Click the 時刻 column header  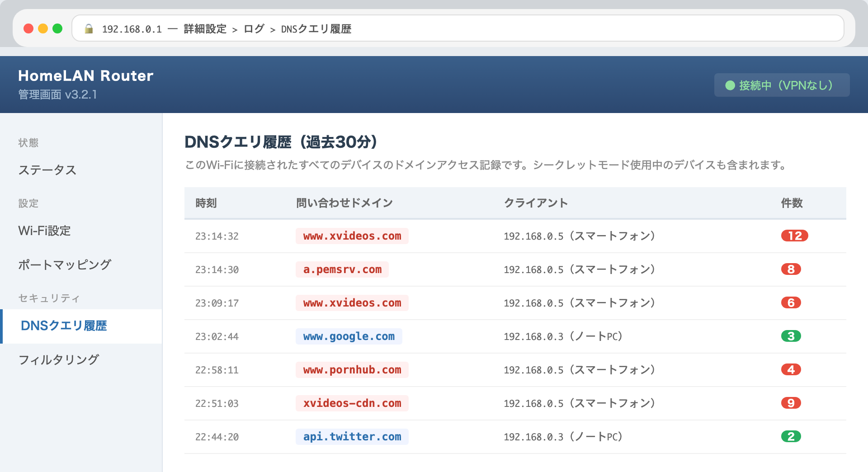pos(206,203)
